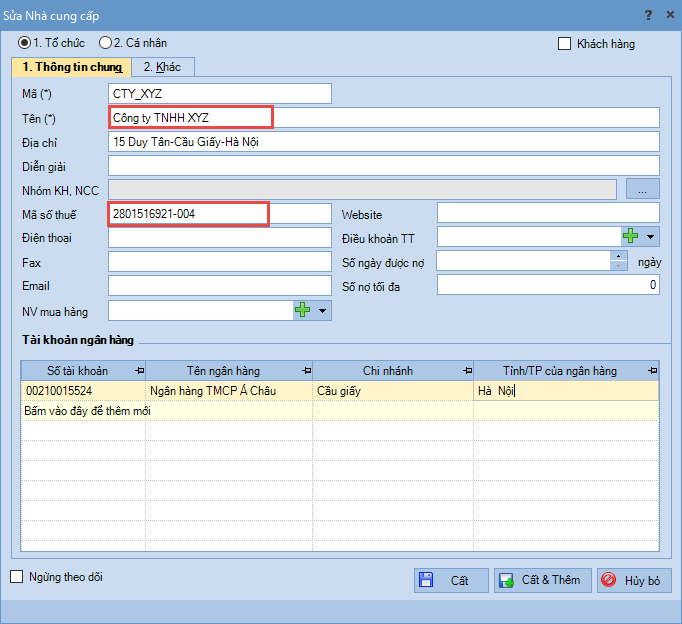
Task: Close the Sửa Nhà cung cấp dialog
Action: (x=670, y=15)
